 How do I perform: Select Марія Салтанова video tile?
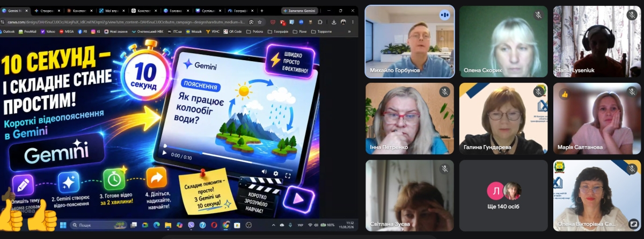pyautogui.click(x=597, y=119)
